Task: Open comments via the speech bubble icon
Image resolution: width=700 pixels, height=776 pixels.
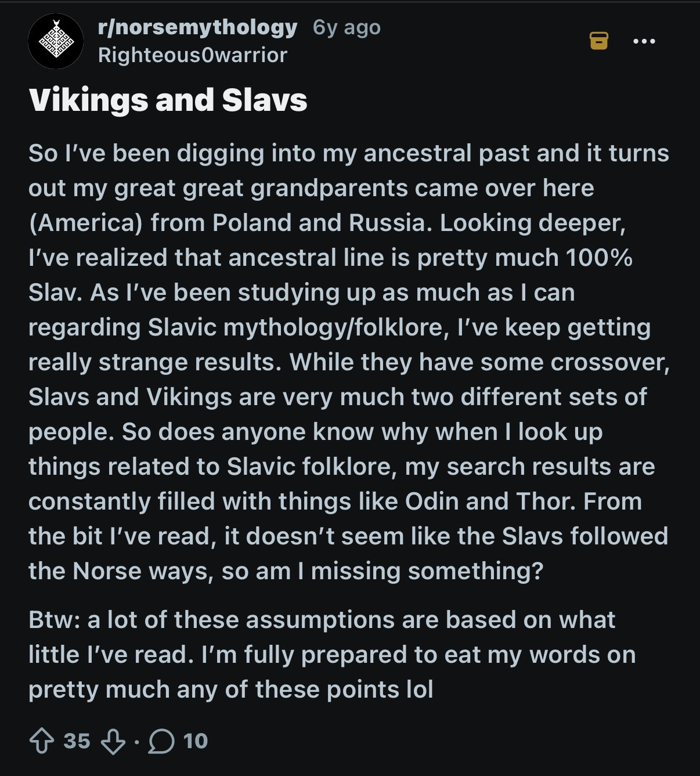Action: pyautogui.click(x=161, y=741)
